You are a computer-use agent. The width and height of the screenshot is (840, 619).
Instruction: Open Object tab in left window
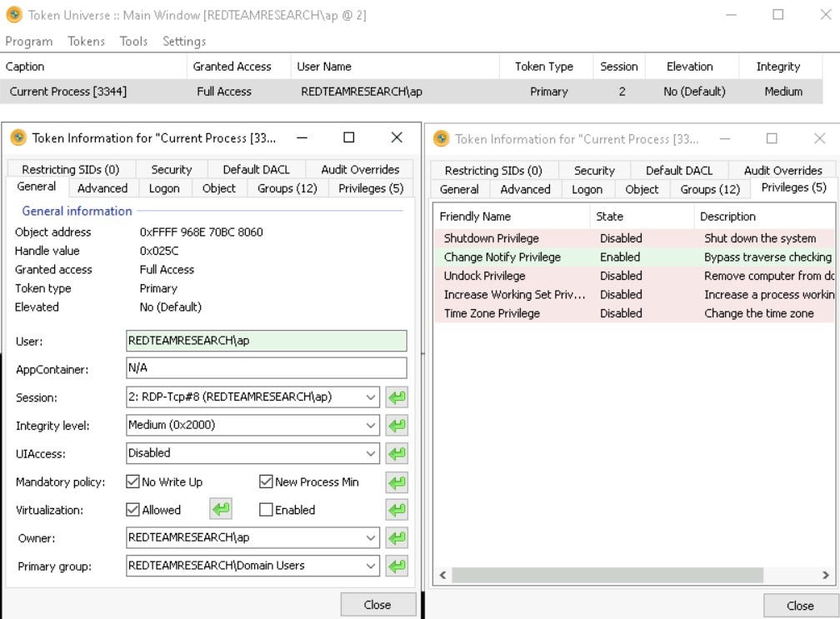218,188
